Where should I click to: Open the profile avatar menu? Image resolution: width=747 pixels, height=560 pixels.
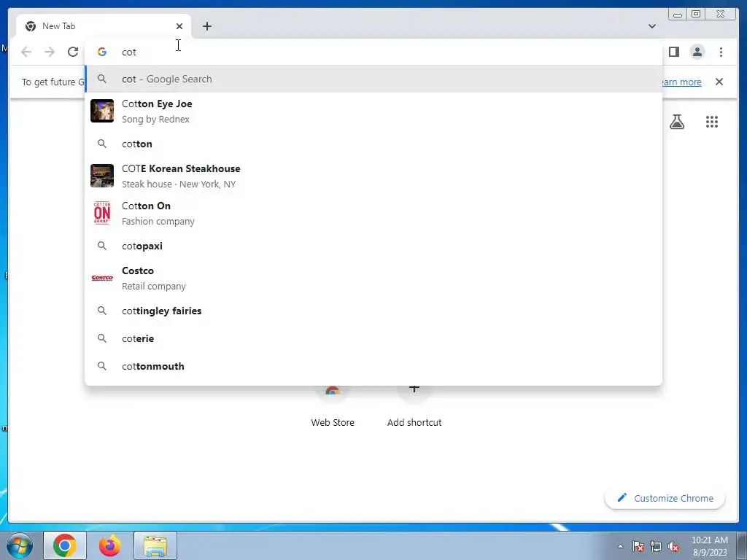pos(697,52)
